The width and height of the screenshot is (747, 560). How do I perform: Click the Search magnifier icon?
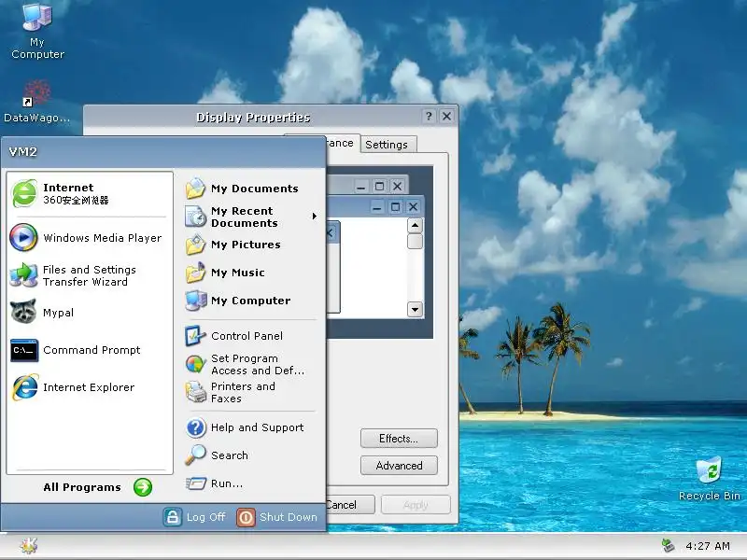point(195,455)
